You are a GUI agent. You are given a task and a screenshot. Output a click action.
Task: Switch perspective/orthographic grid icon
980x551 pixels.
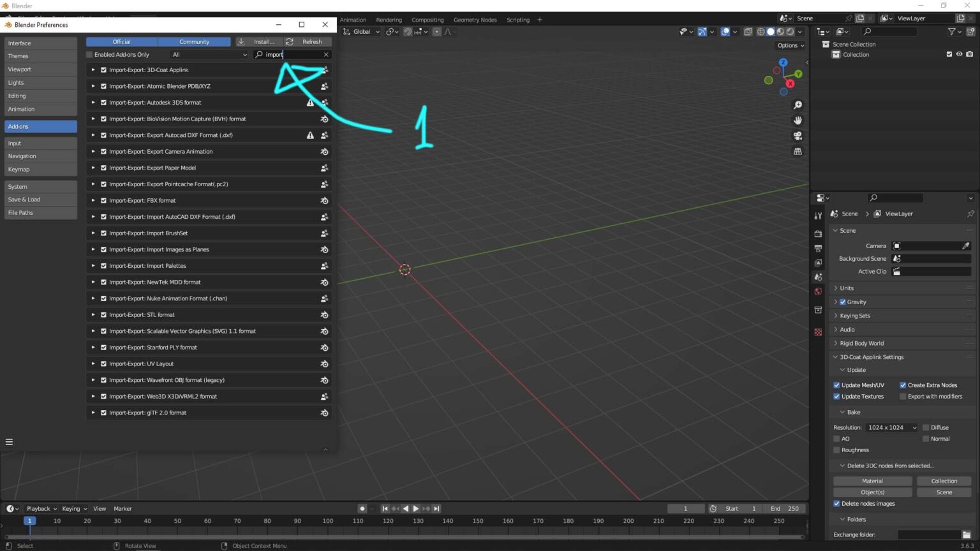[798, 151]
